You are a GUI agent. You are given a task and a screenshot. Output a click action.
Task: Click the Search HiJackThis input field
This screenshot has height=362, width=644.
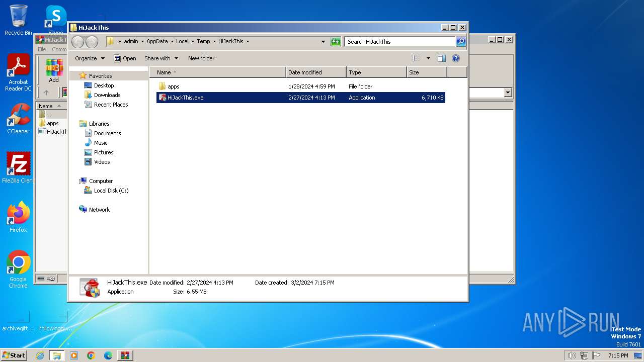[x=399, y=42]
